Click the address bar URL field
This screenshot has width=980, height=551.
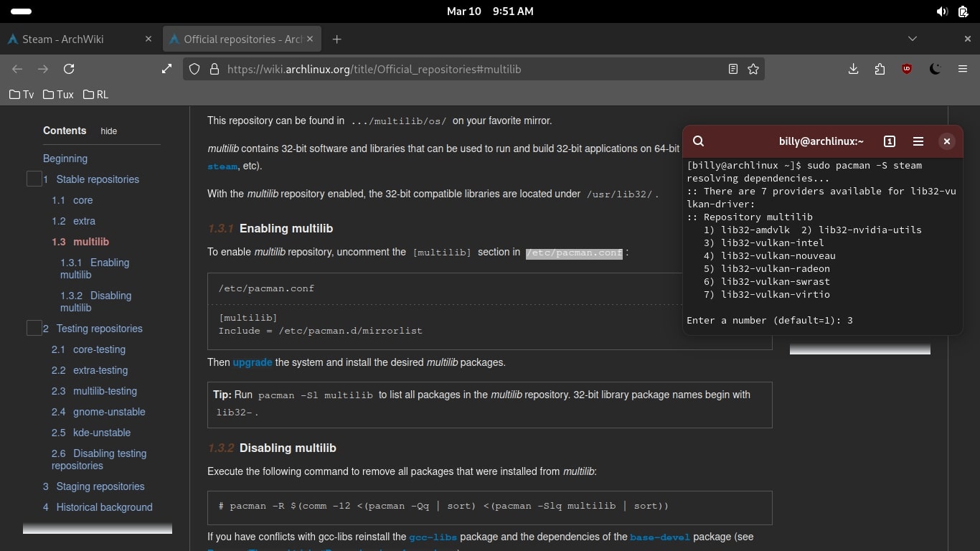coord(473,69)
